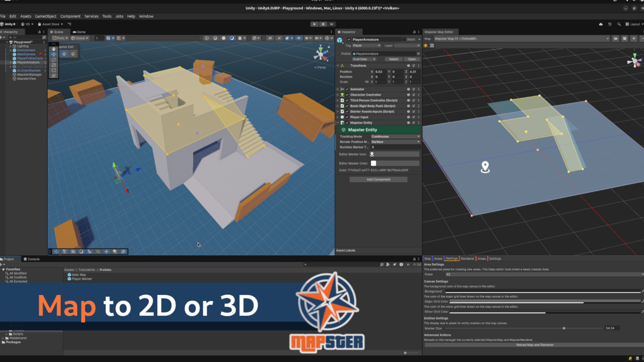Click Reload Map and Renderer button
The image size is (644, 362).
click(535, 345)
